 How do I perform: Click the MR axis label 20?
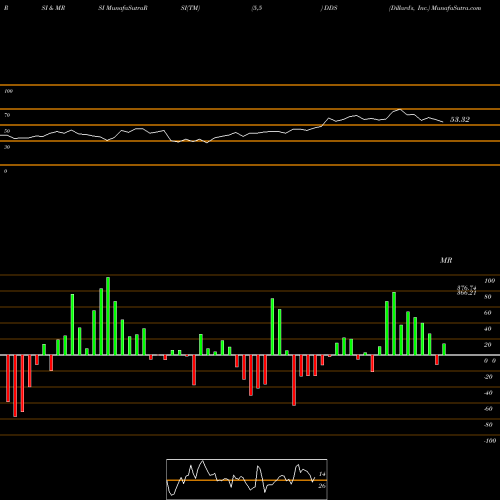click(x=487, y=345)
